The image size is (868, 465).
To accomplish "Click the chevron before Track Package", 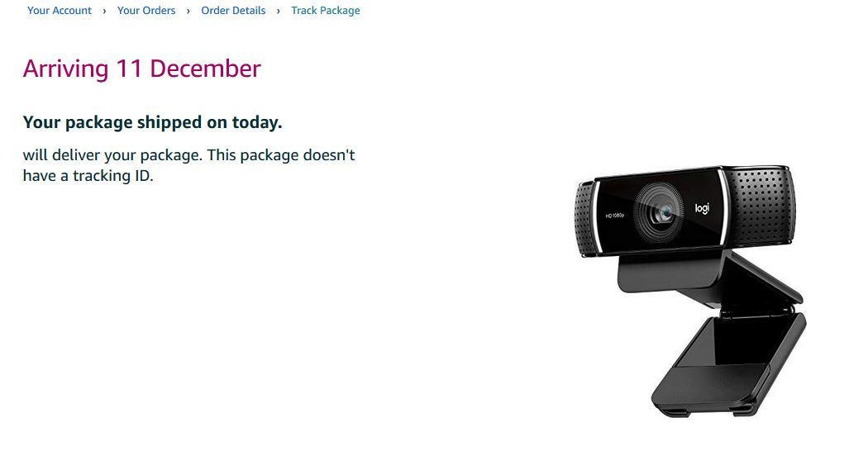I will pyautogui.click(x=279, y=11).
